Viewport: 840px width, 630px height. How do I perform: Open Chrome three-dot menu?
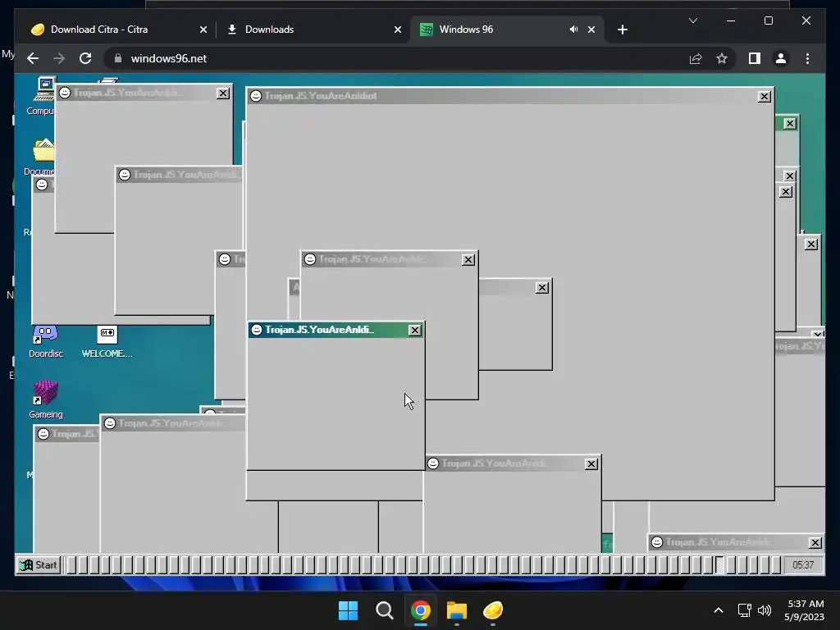(x=807, y=58)
